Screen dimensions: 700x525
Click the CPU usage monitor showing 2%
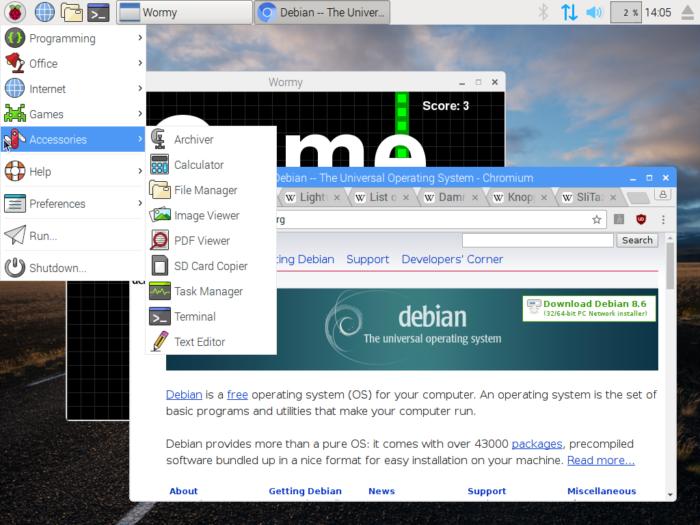(x=626, y=12)
